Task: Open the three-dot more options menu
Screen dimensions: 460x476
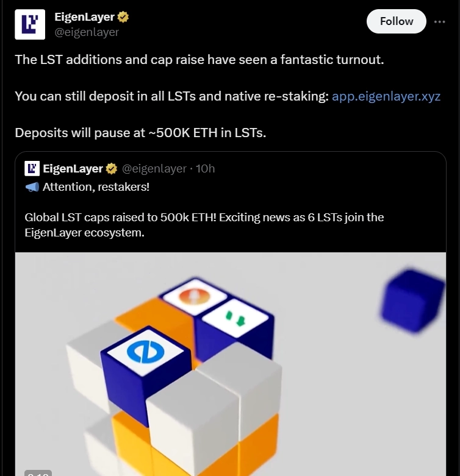Action: pyautogui.click(x=439, y=21)
